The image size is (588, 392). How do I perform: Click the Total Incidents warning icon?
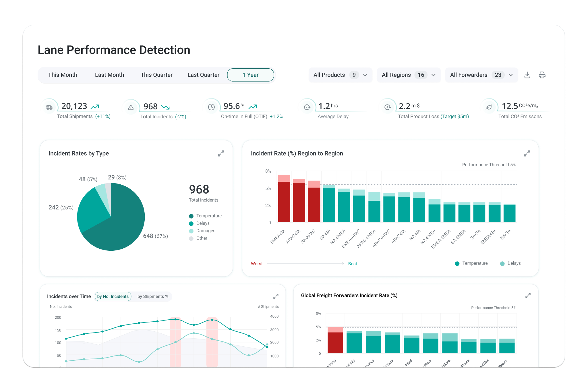(x=131, y=108)
